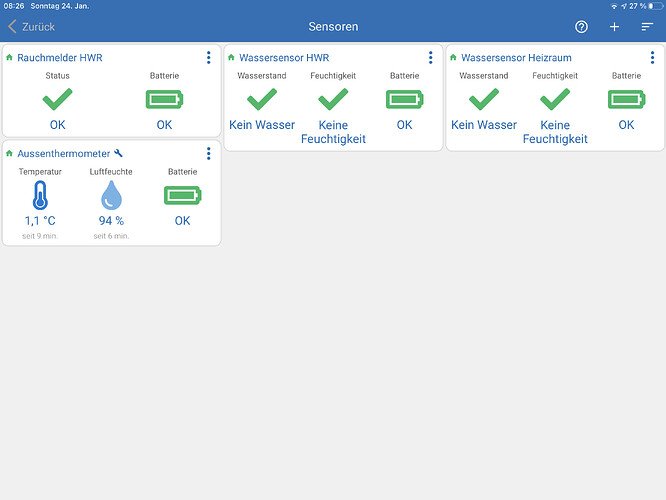Open the help question mark icon

(582, 27)
